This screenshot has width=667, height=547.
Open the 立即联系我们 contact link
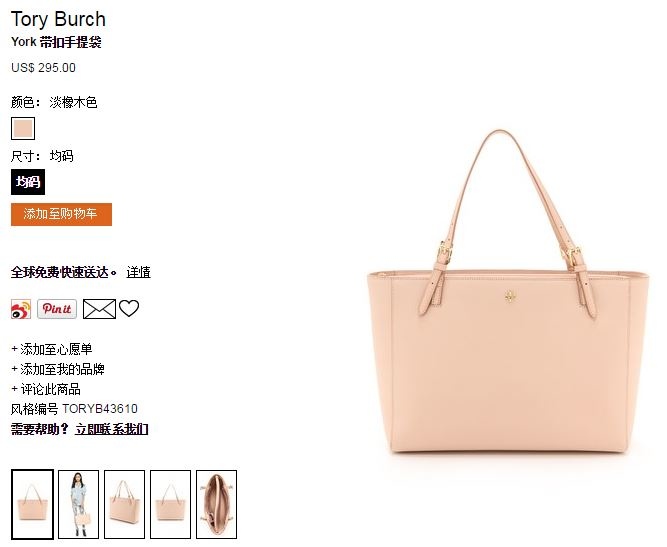(111, 429)
